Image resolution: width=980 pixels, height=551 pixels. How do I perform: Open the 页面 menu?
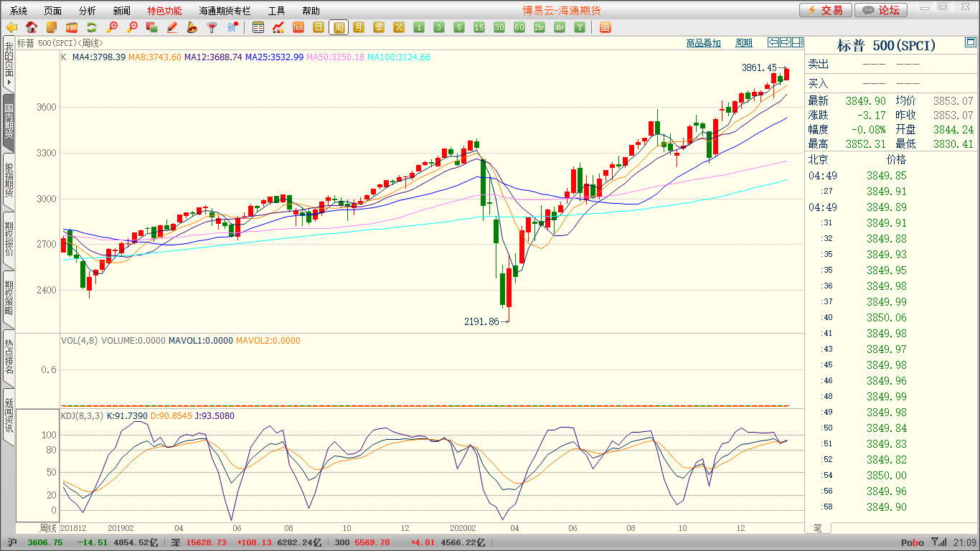[53, 11]
